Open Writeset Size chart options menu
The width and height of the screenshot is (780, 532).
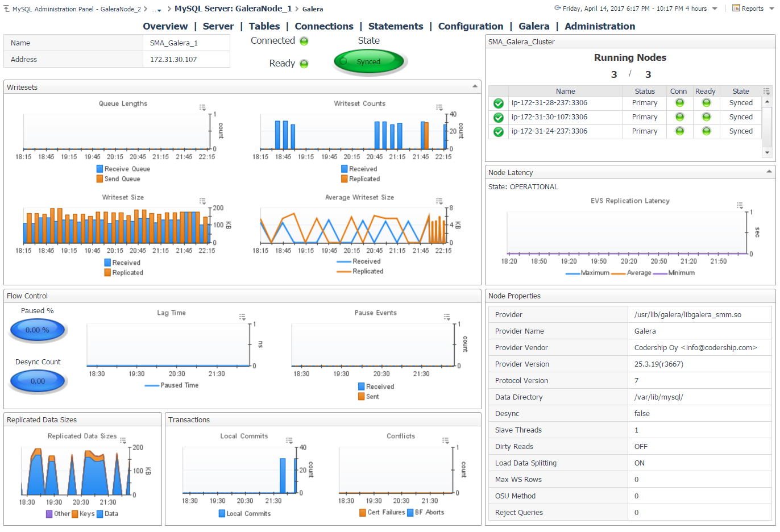pos(202,201)
